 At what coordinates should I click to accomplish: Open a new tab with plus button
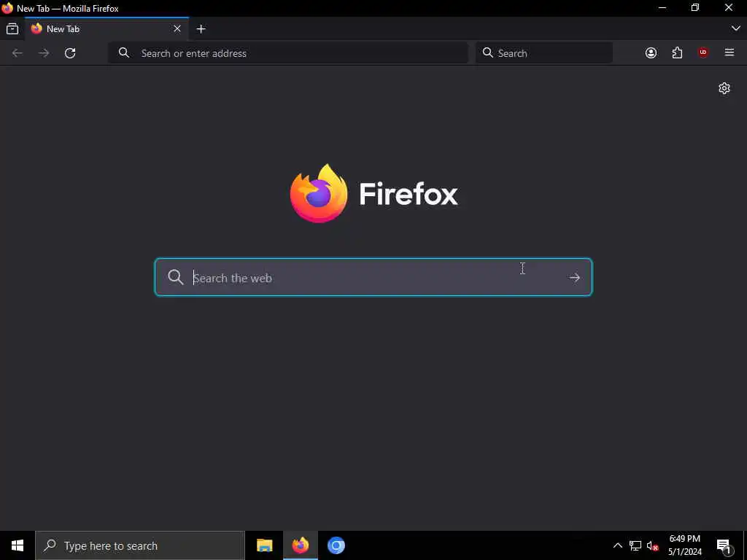tap(201, 29)
